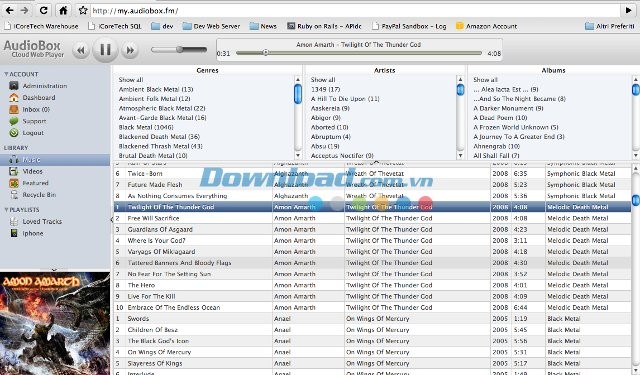This screenshot has width=640, height=375.
Task: Open the News bookmarks folder
Action: 263,26
